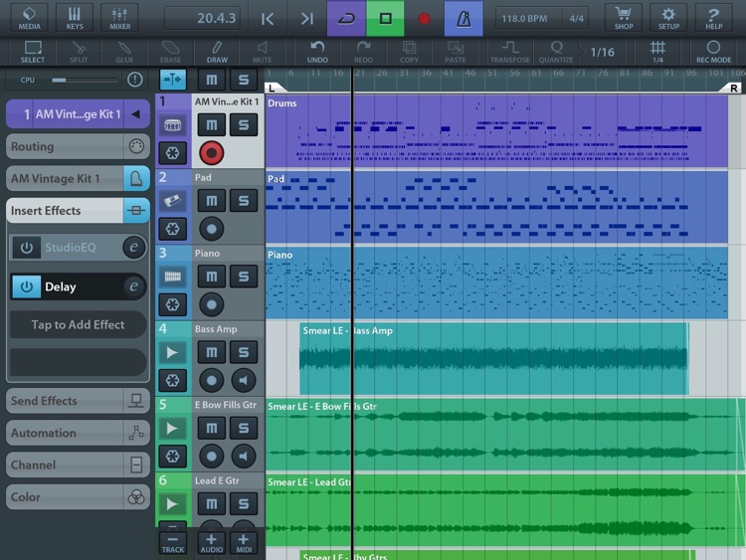Expand the Channel section
The height and width of the screenshot is (560, 746).
(78, 465)
